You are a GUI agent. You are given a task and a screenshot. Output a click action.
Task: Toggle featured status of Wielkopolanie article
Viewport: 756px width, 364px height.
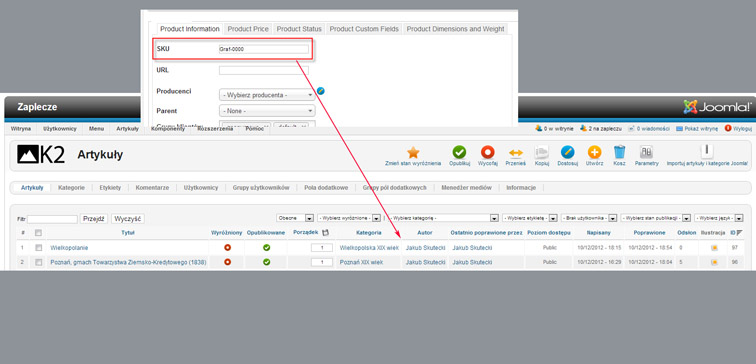pyautogui.click(x=227, y=248)
